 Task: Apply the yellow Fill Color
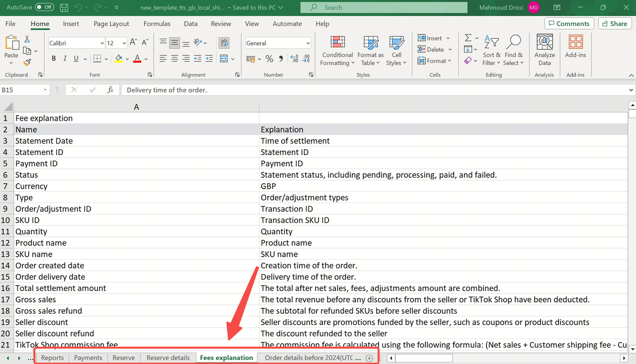pyautogui.click(x=118, y=59)
